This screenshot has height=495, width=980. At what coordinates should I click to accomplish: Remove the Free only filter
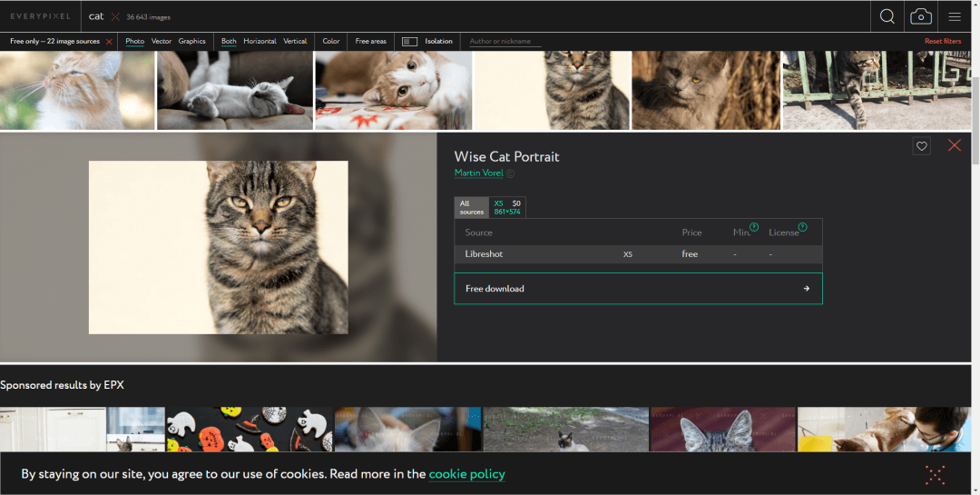(x=109, y=42)
